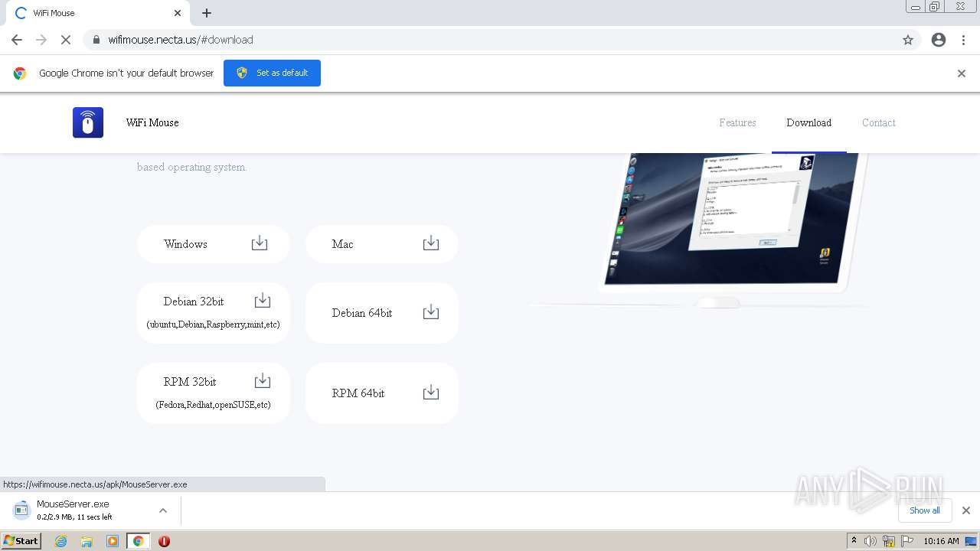The image size is (980, 551).
Task: Open Internet Explorer from the taskbar
Action: point(60,541)
